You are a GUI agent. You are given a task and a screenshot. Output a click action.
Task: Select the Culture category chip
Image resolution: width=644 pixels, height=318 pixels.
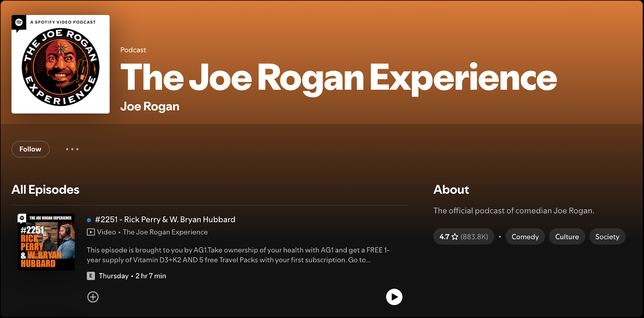(567, 237)
